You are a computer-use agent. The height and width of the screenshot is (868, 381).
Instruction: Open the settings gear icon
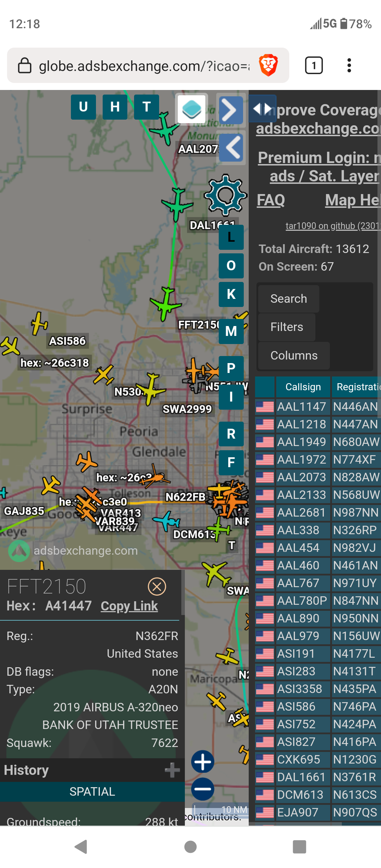225,195
